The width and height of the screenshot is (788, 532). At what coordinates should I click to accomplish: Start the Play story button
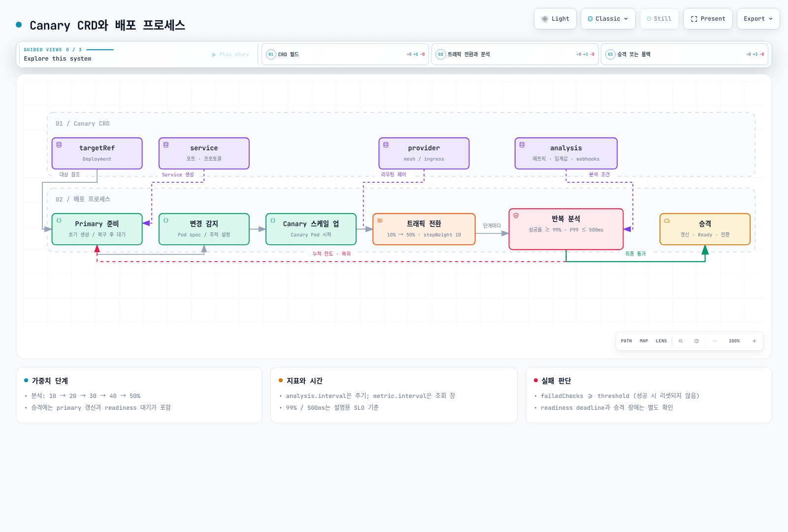coord(230,55)
